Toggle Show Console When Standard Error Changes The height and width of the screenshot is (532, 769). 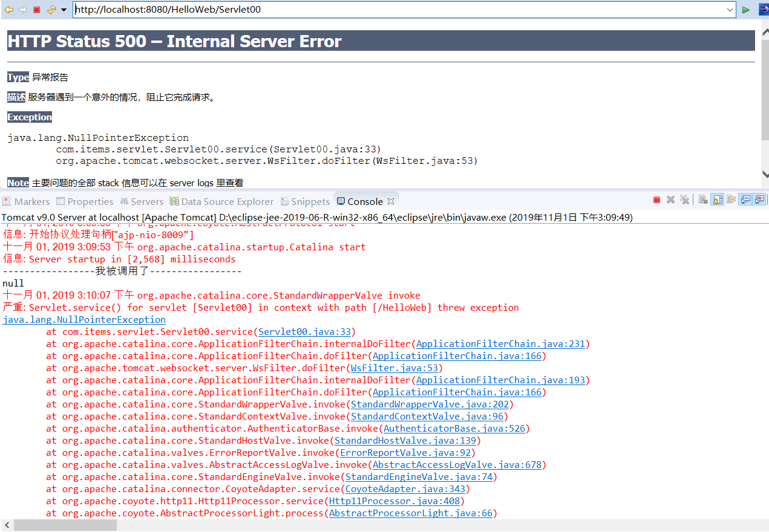pos(758,200)
